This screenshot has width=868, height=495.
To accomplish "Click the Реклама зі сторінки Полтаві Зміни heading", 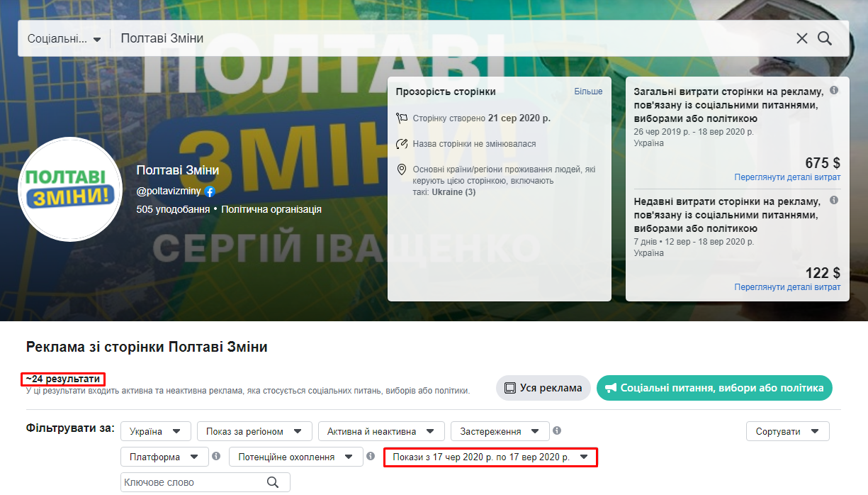I will click(x=147, y=347).
